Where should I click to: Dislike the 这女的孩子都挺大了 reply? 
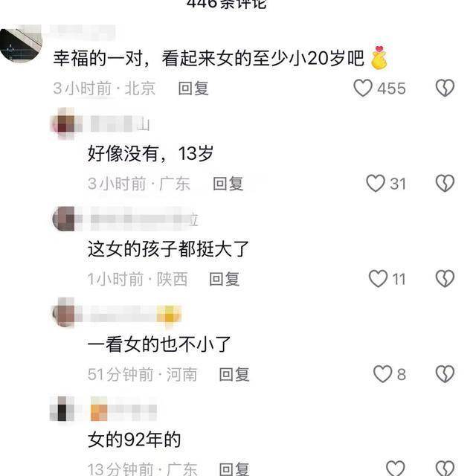[445, 279]
